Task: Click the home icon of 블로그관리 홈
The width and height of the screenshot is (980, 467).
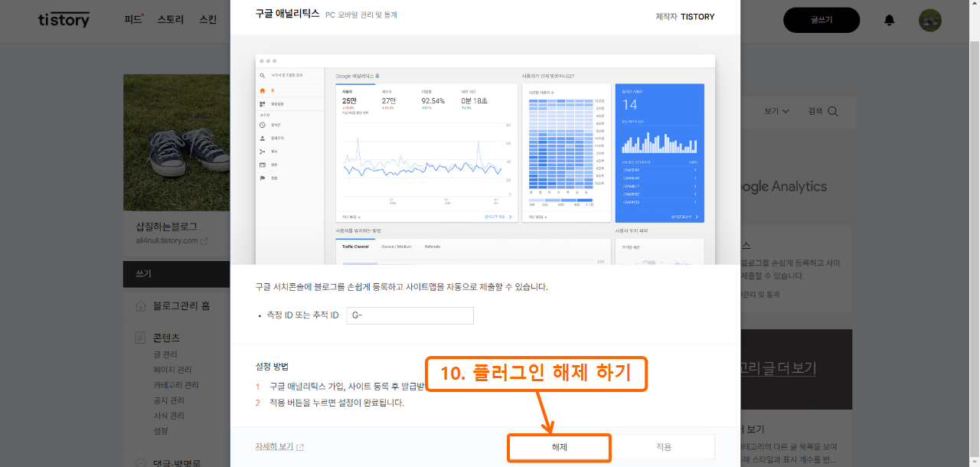Action: coord(141,306)
